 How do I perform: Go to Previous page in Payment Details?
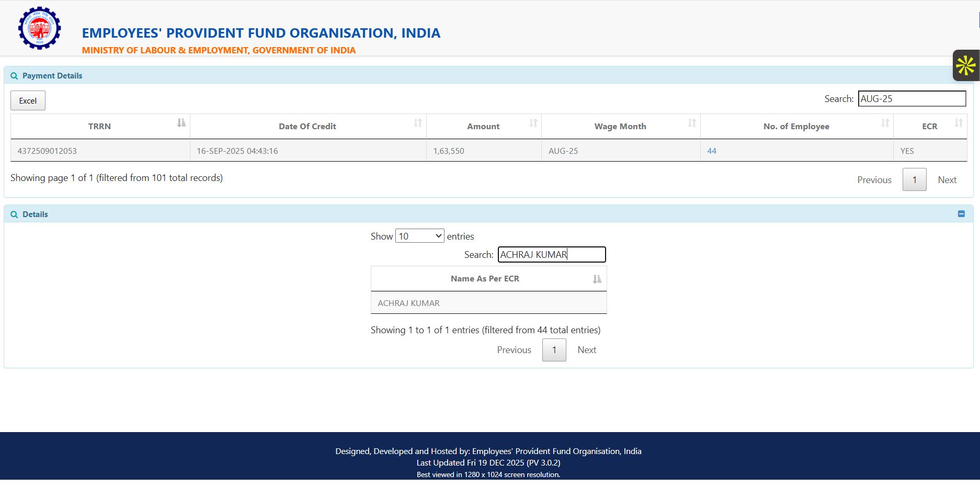pos(874,180)
